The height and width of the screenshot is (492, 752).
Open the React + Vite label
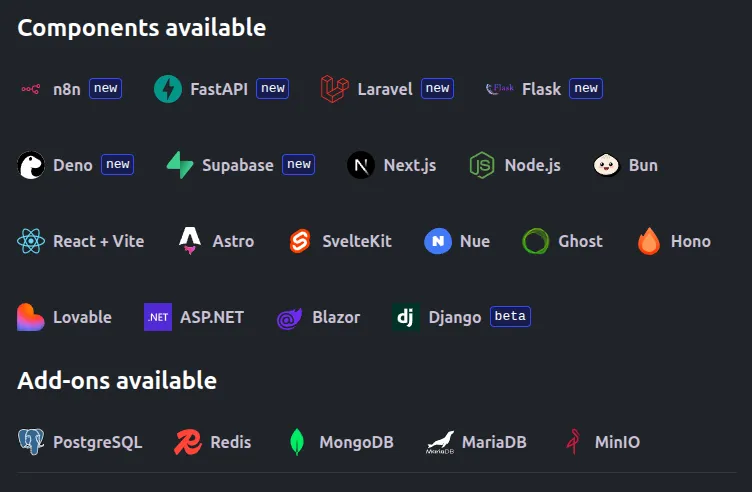coord(99,241)
